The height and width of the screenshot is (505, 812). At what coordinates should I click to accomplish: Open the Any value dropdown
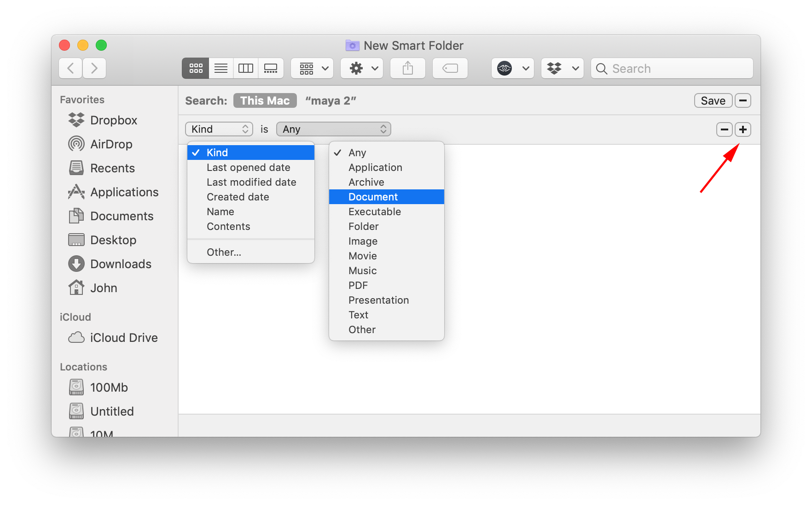333,129
